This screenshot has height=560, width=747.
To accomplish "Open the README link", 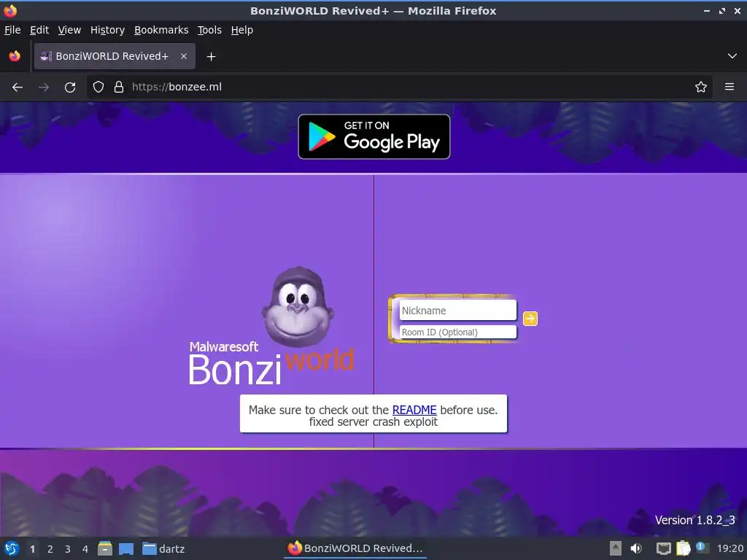I will coord(414,410).
